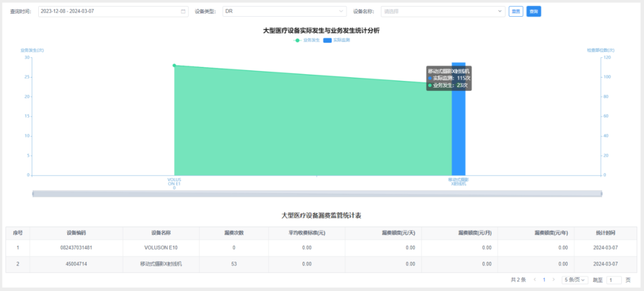Image resolution: width=644 pixels, height=291 pixels.
Task: Click the 统计时间 column header
Action: pyautogui.click(x=605, y=233)
